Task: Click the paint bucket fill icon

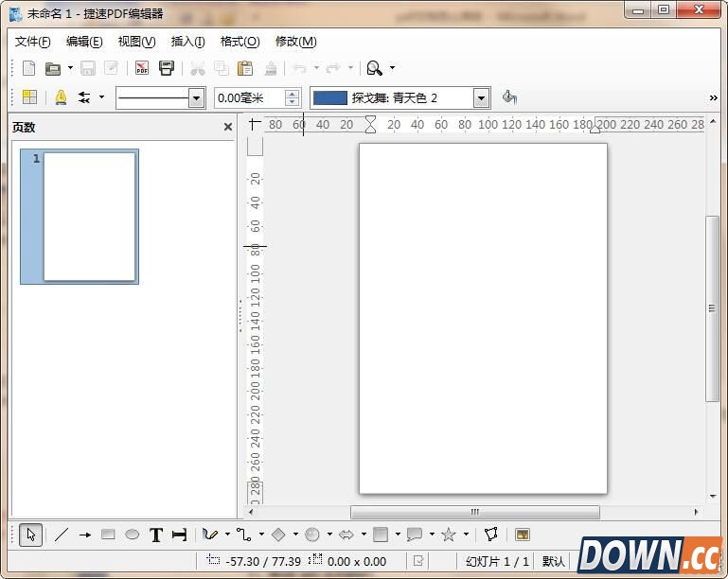Action: pyautogui.click(x=509, y=97)
